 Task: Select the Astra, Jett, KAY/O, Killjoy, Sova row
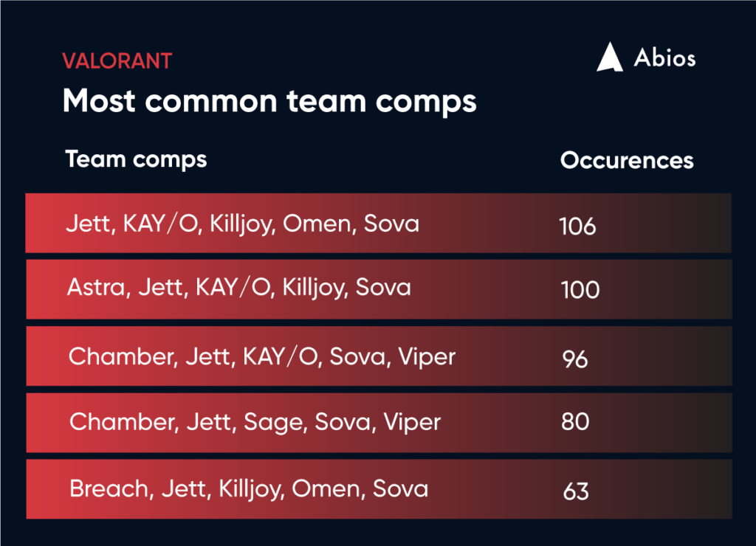pos(379,289)
